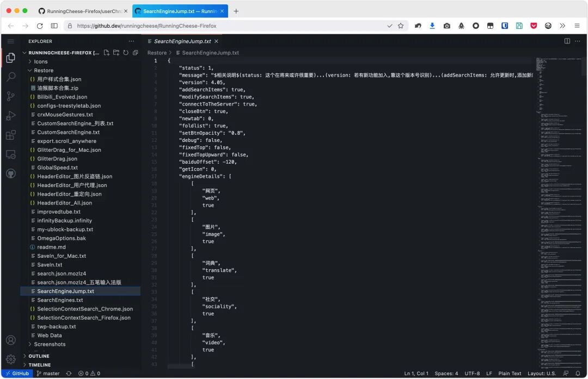Click the browser address bar URL
This screenshot has width=588, height=379.
tap(146, 26)
